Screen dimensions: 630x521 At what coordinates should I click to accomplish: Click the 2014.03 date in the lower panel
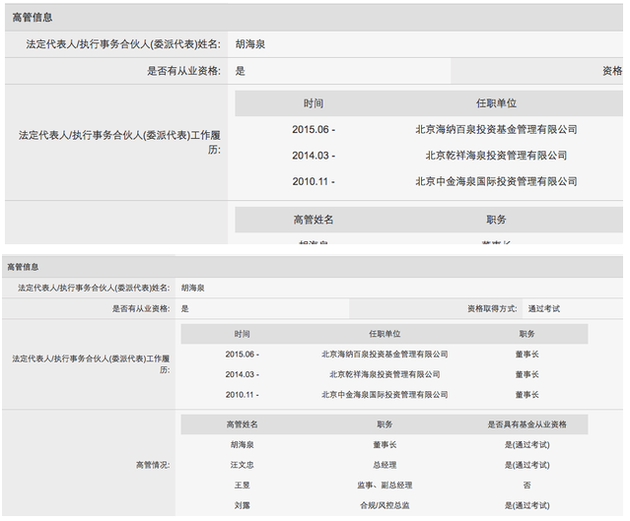[x=242, y=374]
